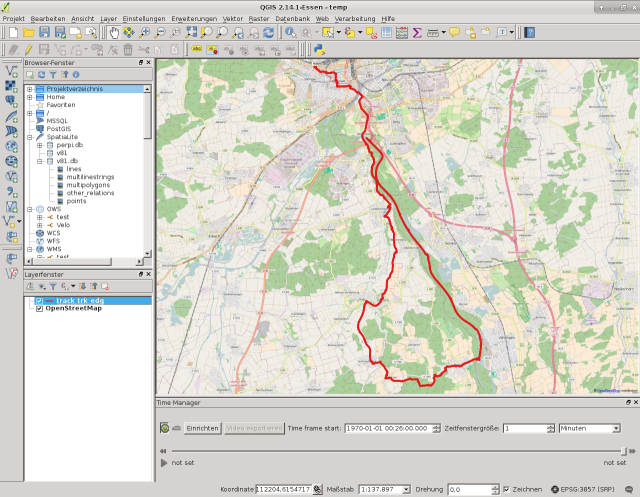Toggle visibility of track_trk_edg layer
Screen dimensions: 640x497
[39, 301]
